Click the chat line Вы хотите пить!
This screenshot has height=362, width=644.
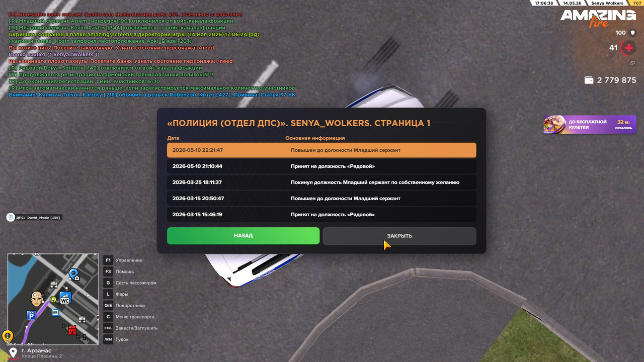111,48
